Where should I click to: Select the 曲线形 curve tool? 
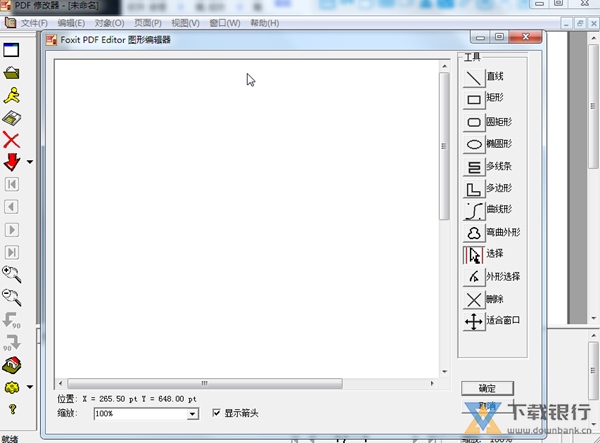(x=474, y=211)
